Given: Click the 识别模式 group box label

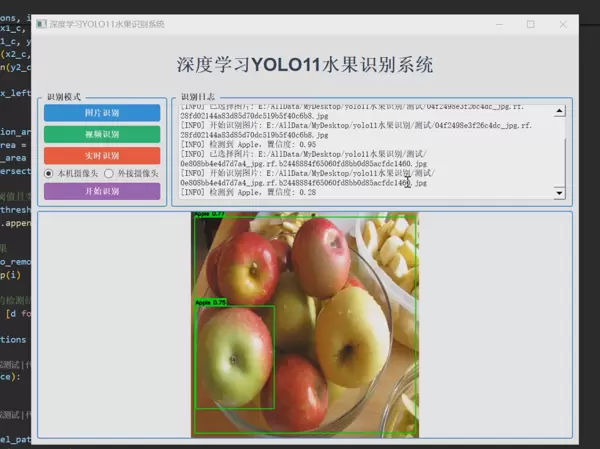Looking at the screenshot, I should coord(64,98).
